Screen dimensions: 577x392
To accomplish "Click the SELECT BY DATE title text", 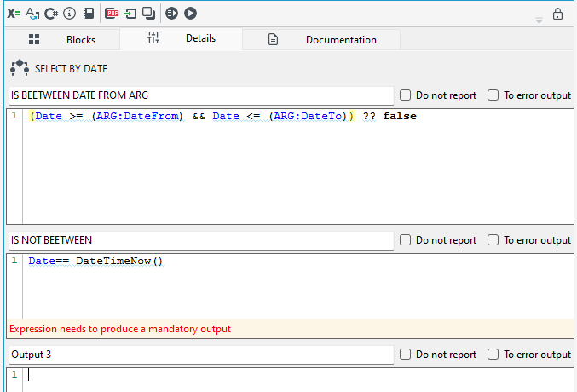I will (71, 69).
